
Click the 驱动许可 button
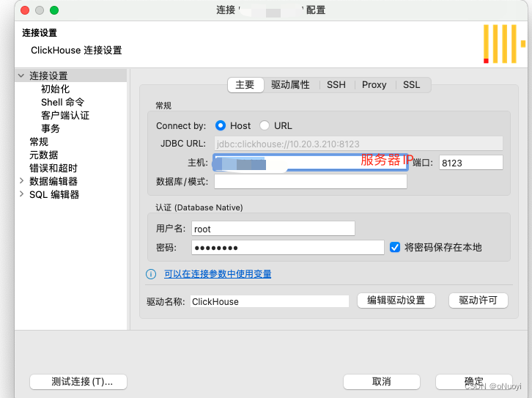478,301
